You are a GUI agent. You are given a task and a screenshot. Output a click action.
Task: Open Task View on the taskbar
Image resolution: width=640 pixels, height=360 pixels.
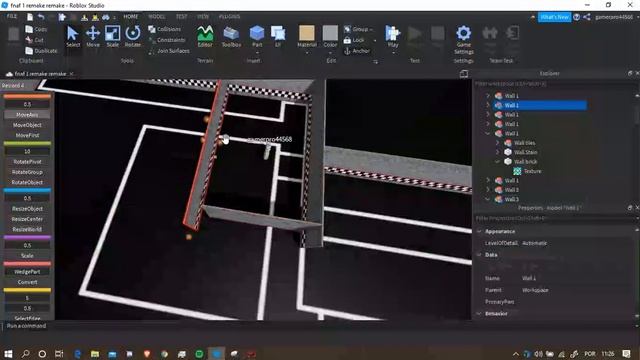pos(59,353)
